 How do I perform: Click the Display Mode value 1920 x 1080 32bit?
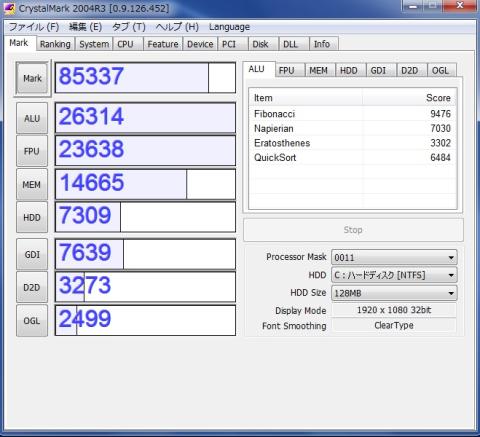tap(394, 310)
